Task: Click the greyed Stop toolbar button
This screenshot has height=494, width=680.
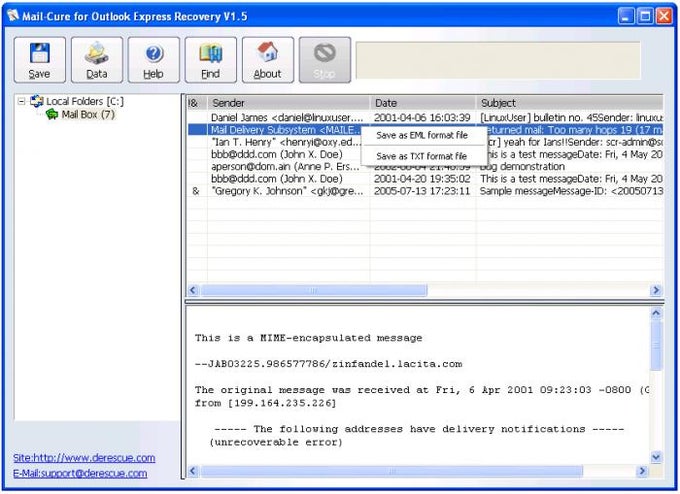Action: (x=325, y=60)
